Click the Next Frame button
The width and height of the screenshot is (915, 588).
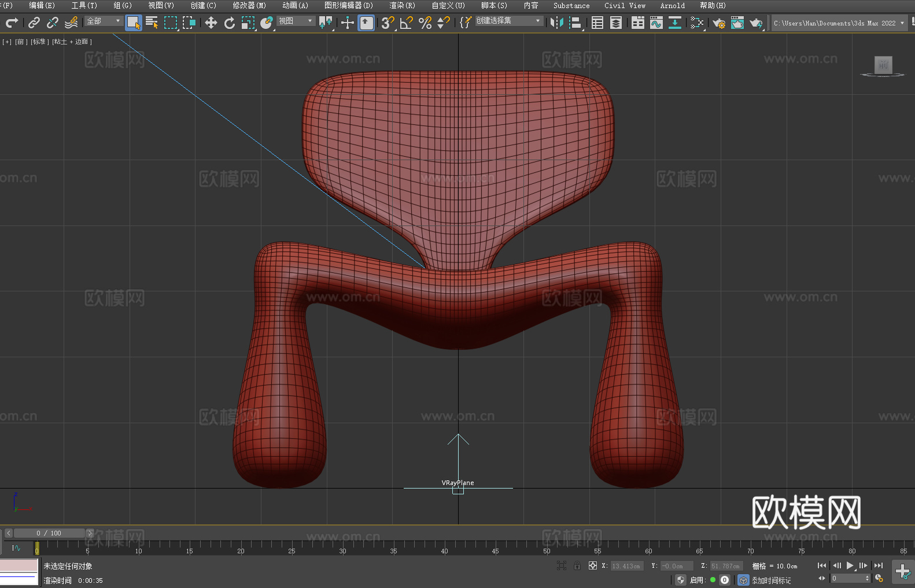[x=864, y=565]
